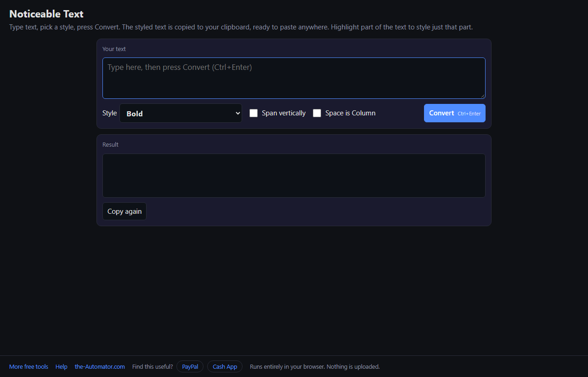Click the Result section label
The height and width of the screenshot is (377, 588).
[110, 144]
